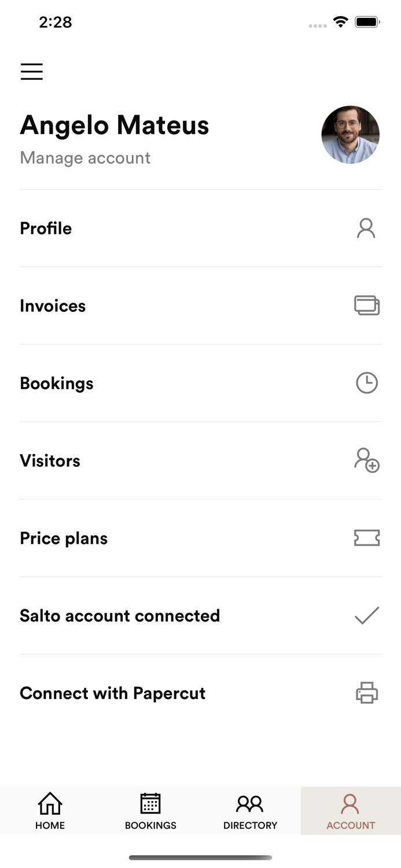Go to the Directory tab
Screen dimensions: 401x868
point(251,811)
